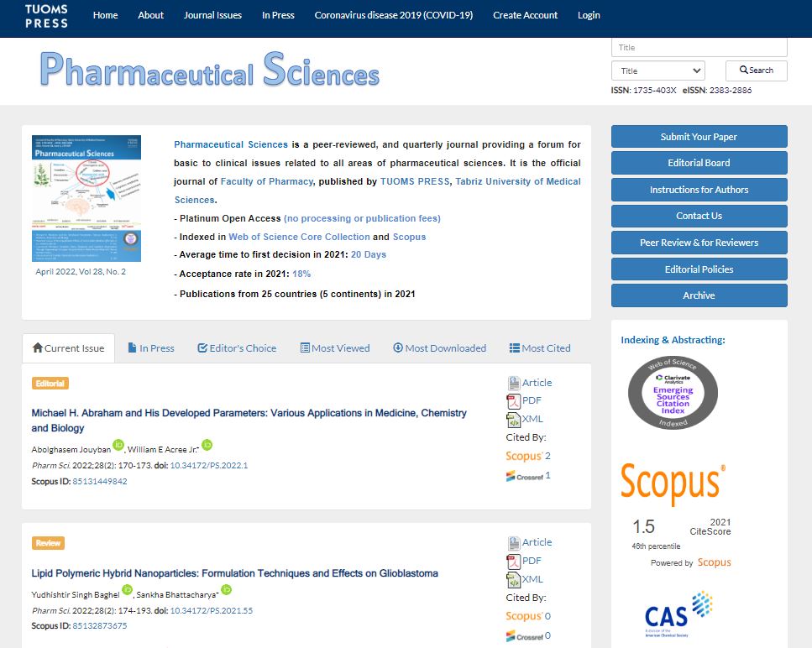Screen dimensions: 812x648
Task: Switch to the Most Viewed tab
Action: pyautogui.click(x=335, y=348)
